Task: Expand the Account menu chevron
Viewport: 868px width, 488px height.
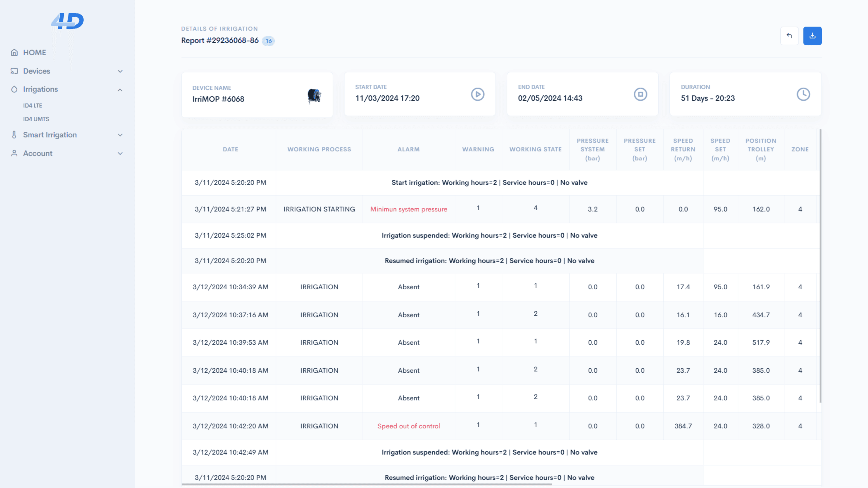Action: (x=120, y=153)
